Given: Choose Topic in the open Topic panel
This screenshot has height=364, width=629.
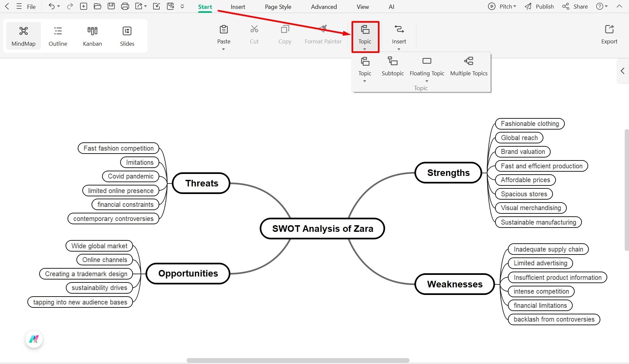Looking at the screenshot, I should click(365, 66).
